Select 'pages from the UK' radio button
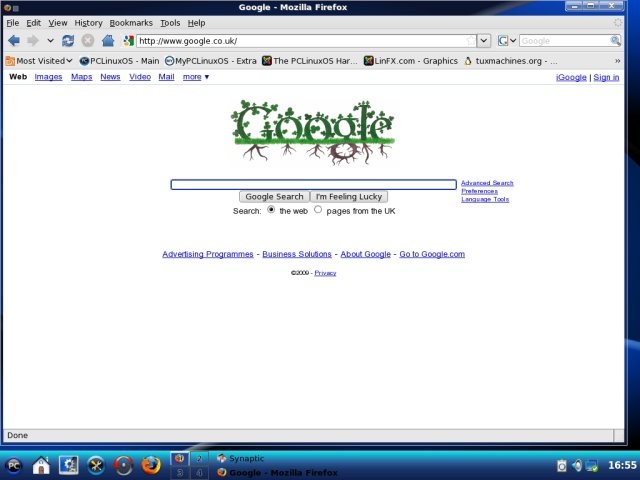 (318, 209)
